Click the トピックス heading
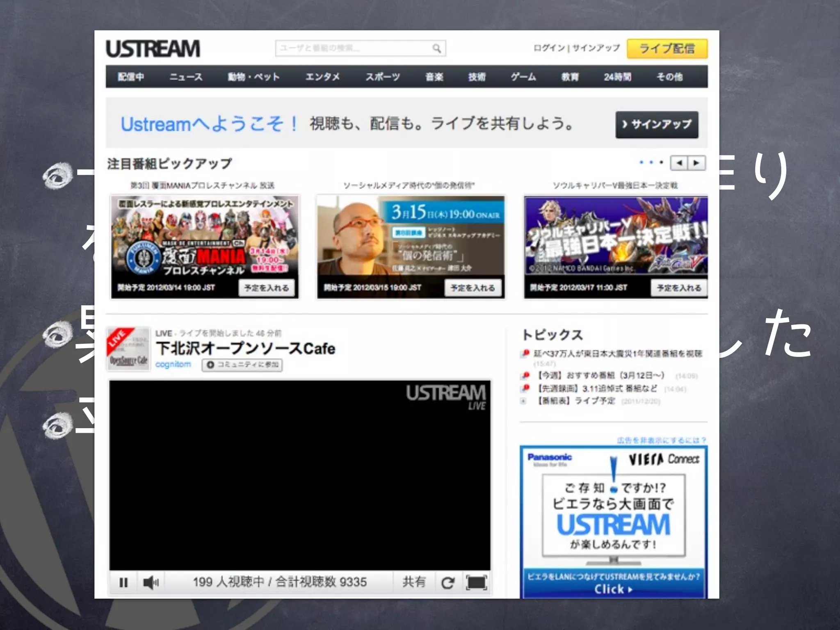 [x=552, y=335]
